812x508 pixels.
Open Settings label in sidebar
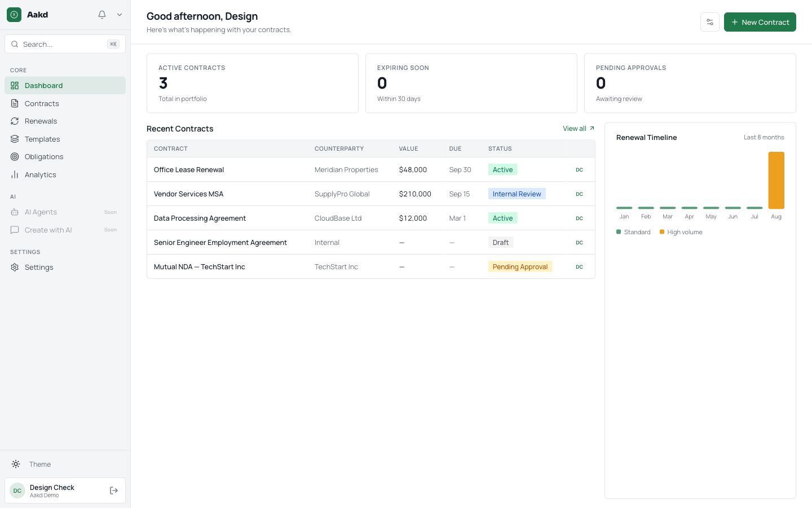click(x=39, y=268)
